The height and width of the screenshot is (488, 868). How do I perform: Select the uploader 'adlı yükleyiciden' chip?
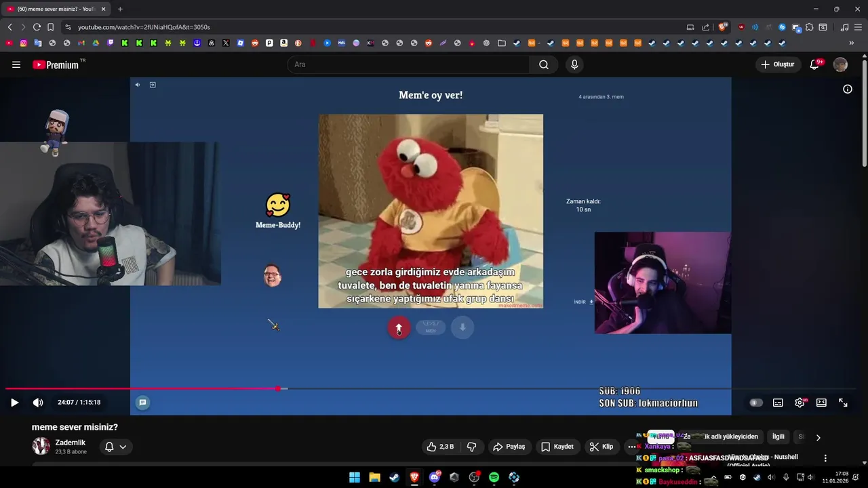pos(720,436)
